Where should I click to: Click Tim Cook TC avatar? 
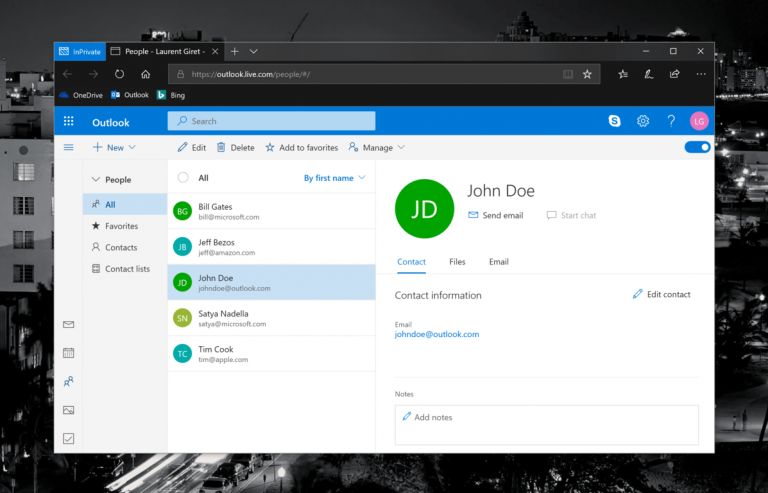point(182,353)
